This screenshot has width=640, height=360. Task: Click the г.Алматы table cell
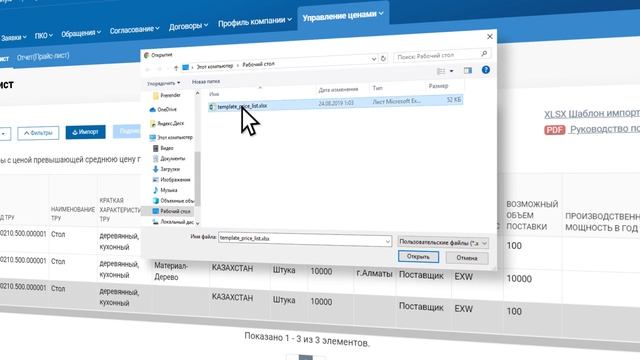tap(374, 273)
